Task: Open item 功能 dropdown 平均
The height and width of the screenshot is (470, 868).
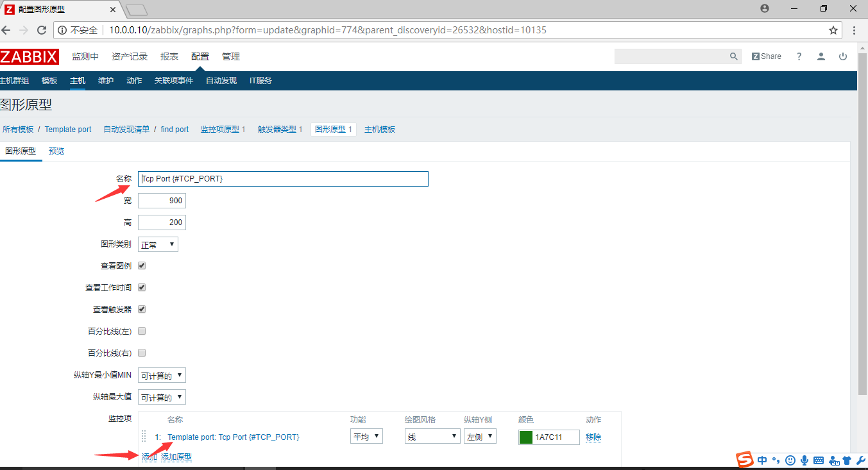Action: coord(366,437)
